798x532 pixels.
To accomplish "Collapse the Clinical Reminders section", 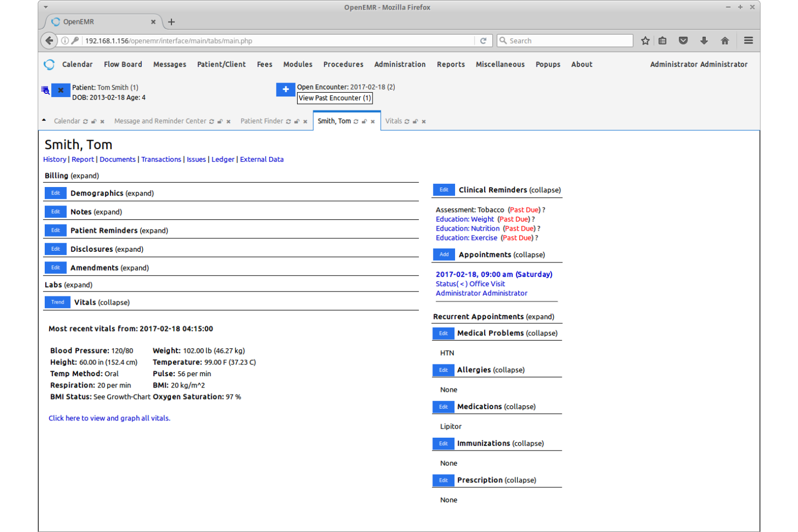I will 546,190.
